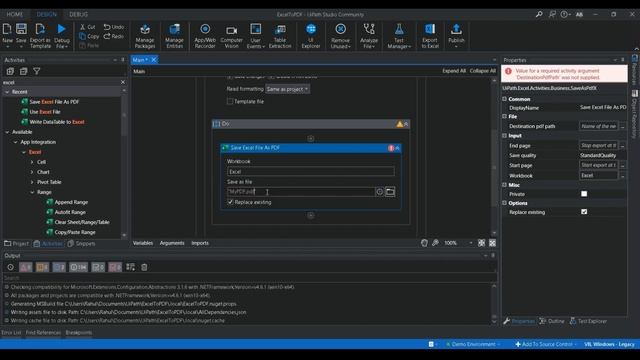Toggle Private checkbox in Properties

pyautogui.click(x=584, y=194)
